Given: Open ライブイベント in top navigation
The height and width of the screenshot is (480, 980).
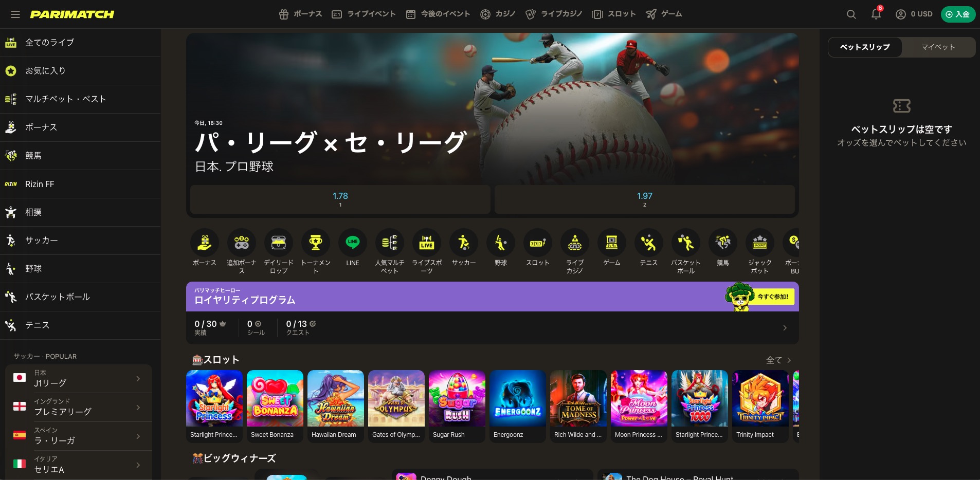Looking at the screenshot, I should (x=364, y=14).
